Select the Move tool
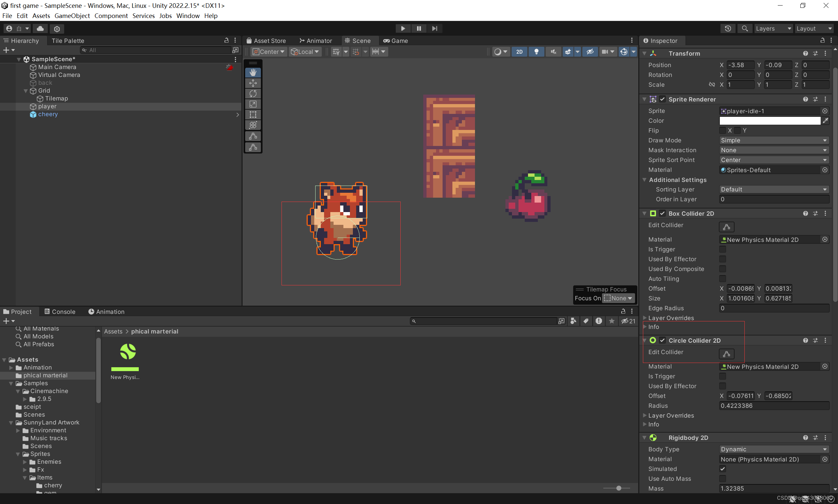Image resolution: width=838 pixels, height=504 pixels. click(253, 83)
